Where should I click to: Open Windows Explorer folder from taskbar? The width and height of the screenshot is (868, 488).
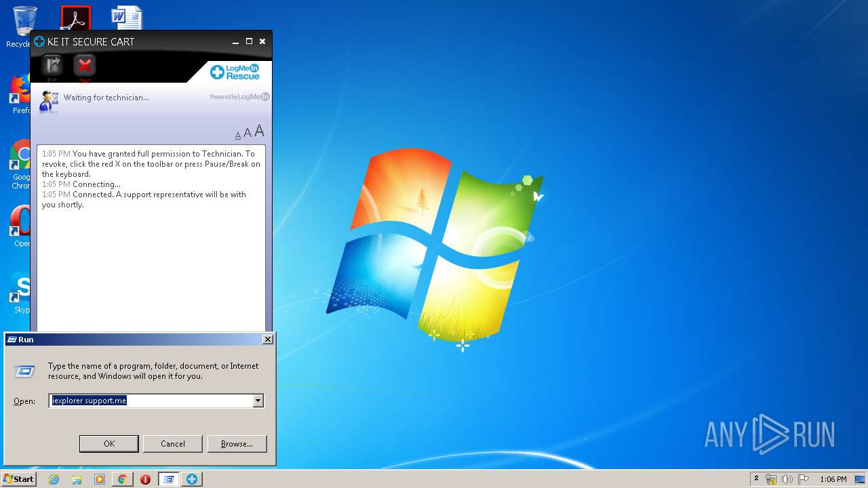pos(77,479)
